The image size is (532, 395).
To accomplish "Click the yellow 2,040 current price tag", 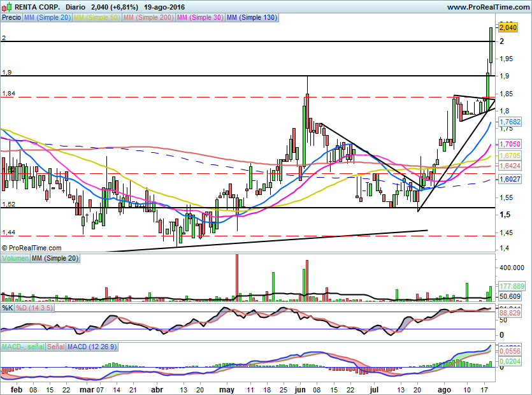I will pyautogui.click(x=508, y=27).
